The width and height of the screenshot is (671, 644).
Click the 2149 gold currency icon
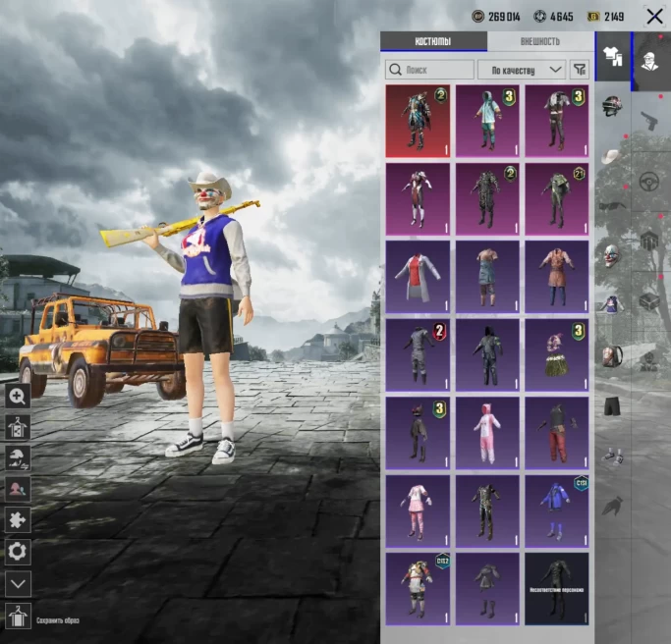pos(593,17)
